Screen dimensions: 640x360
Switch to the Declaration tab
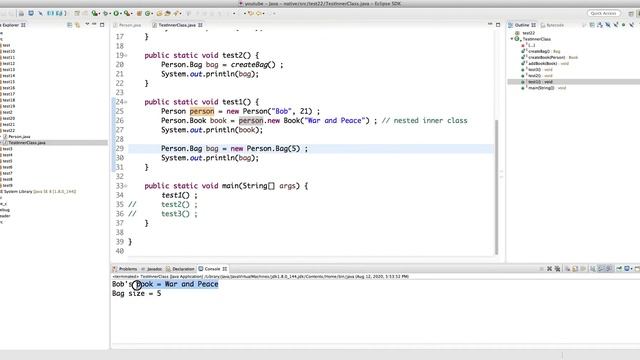(x=180, y=269)
